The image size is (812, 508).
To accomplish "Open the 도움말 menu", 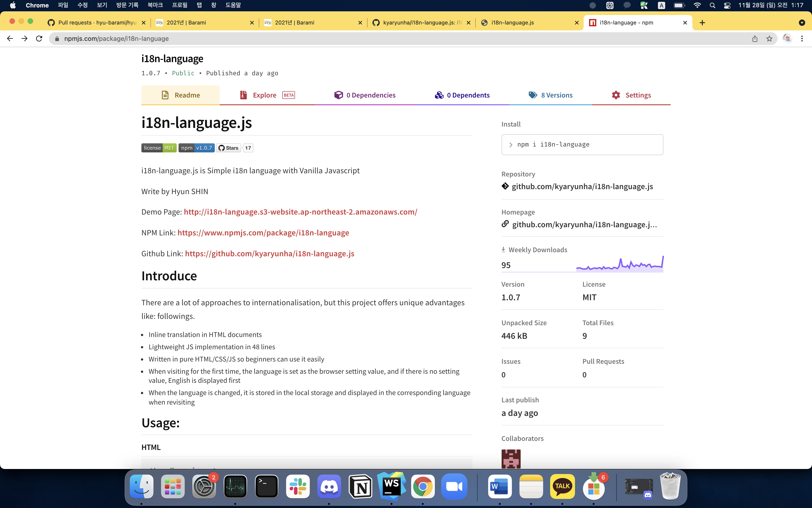I will (x=233, y=5).
